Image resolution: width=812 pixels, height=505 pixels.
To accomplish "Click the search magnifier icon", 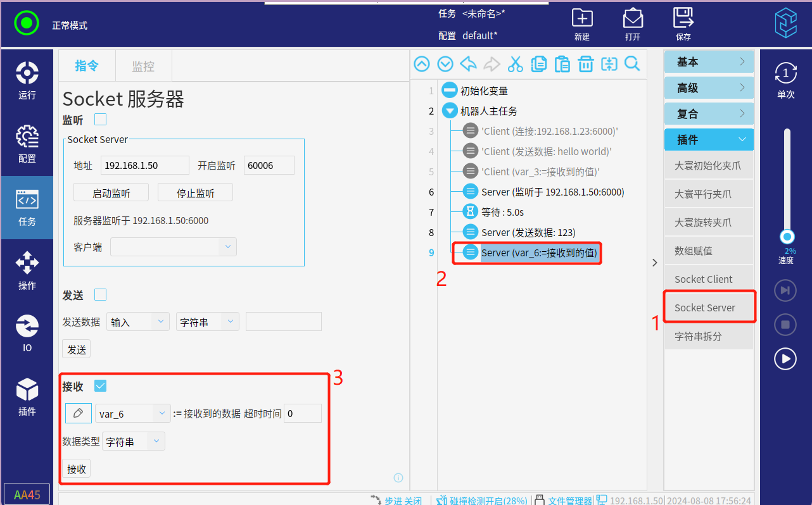I will (x=632, y=64).
